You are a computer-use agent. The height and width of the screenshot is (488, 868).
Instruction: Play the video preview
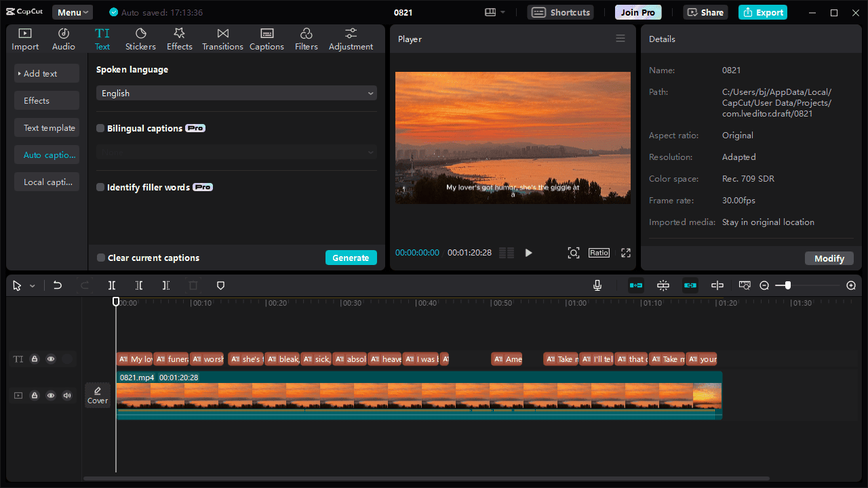[x=528, y=253]
